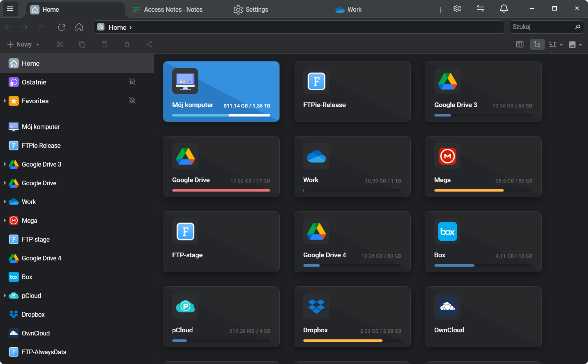Screen dimensions: 588x364
Task: Click the Share icon in toolbar
Action: [x=149, y=44]
